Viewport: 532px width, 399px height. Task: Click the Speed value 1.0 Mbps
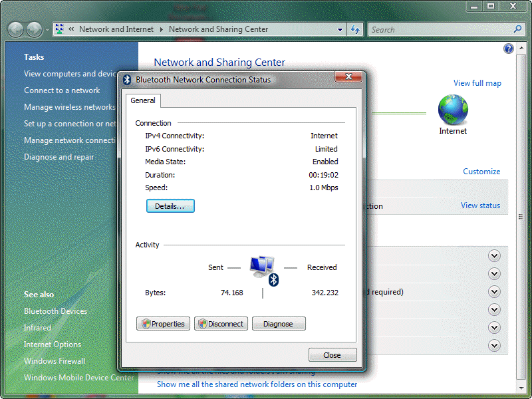click(x=324, y=188)
